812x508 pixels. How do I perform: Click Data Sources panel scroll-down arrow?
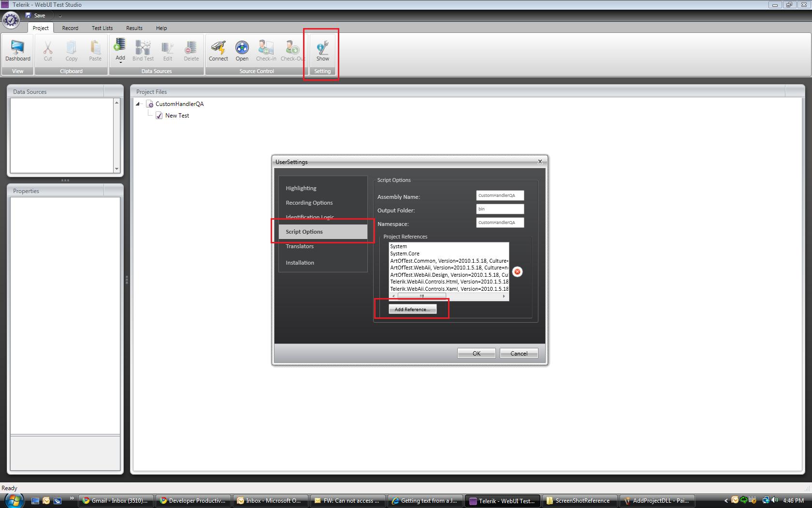116,169
